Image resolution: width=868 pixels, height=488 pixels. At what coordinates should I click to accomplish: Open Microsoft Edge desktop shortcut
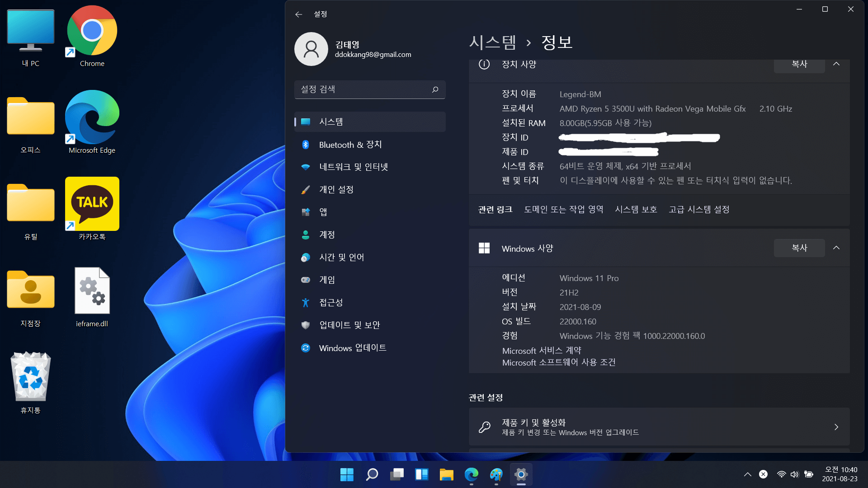coord(92,123)
